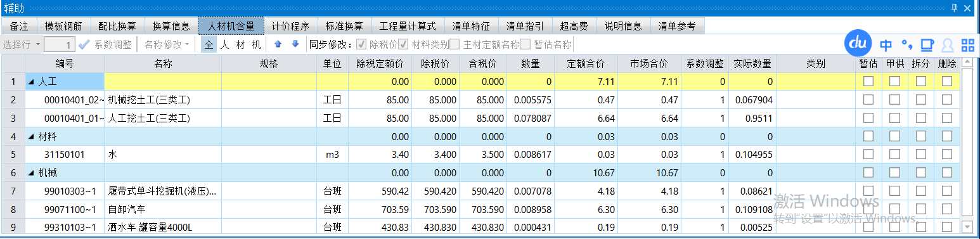Open the 标准换算 tab
This screenshot has height=239, width=980.
344,26
